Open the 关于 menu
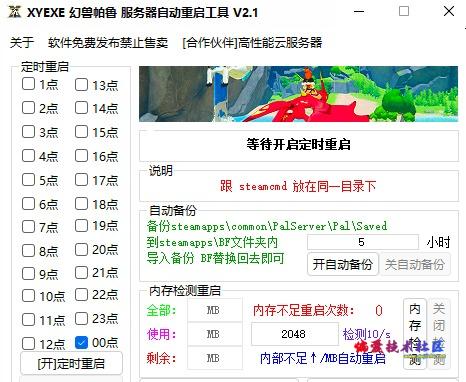Image resolution: width=466 pixels, height=382 pixels. (22, 43)
